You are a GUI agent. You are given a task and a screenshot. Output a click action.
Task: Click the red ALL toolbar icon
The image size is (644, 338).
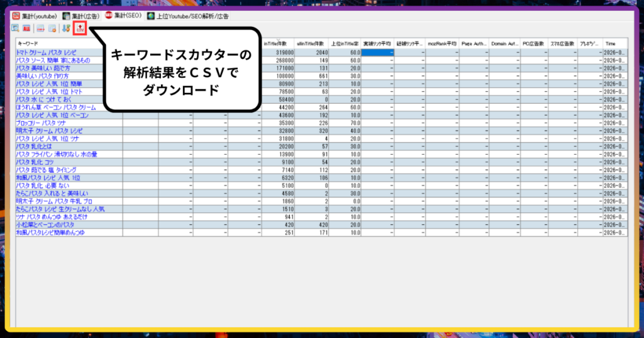27,28
